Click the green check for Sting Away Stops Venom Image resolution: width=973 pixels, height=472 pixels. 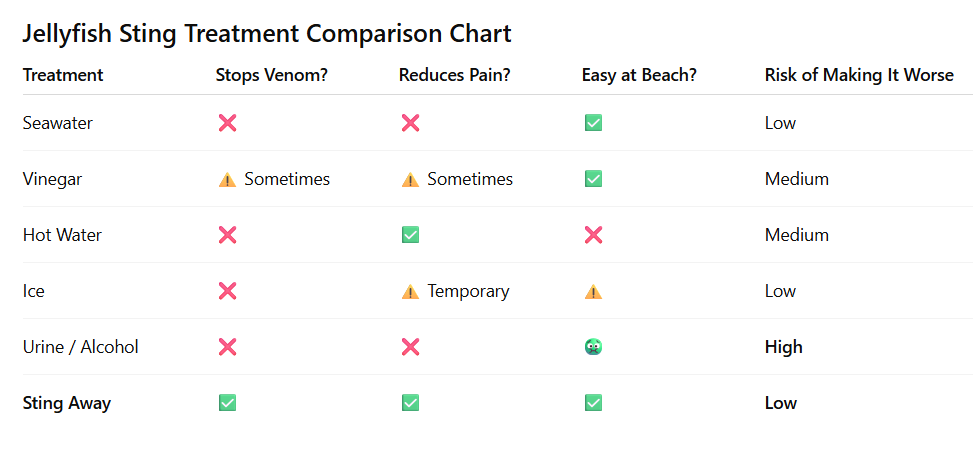pyautogui.click(x=227, y=403)
